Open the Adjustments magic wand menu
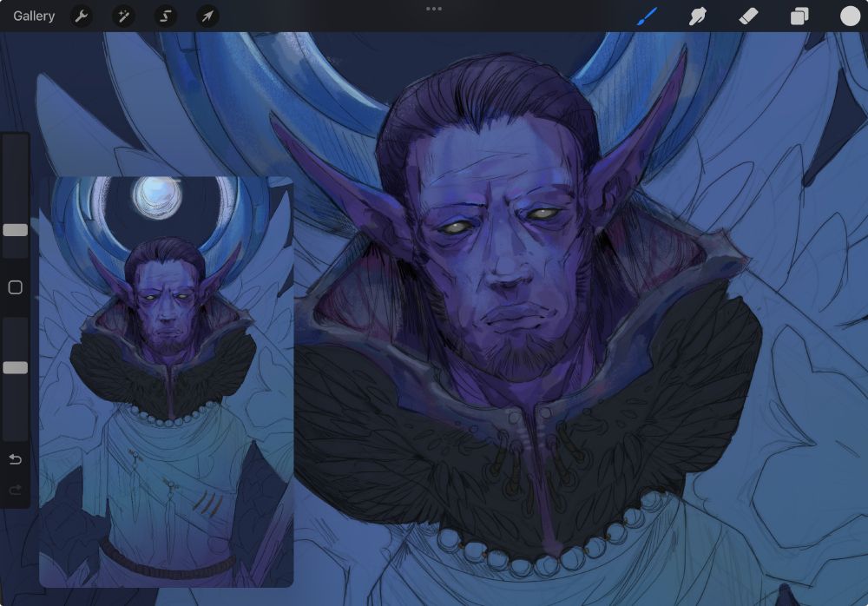The width and height of the screenshot is (868, 606). point(123,16)
